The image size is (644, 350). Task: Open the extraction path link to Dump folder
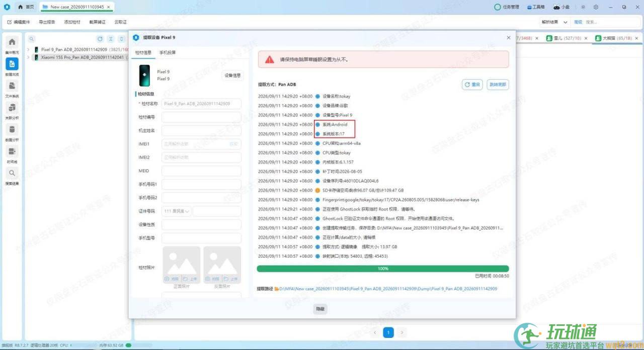[387, 289]
